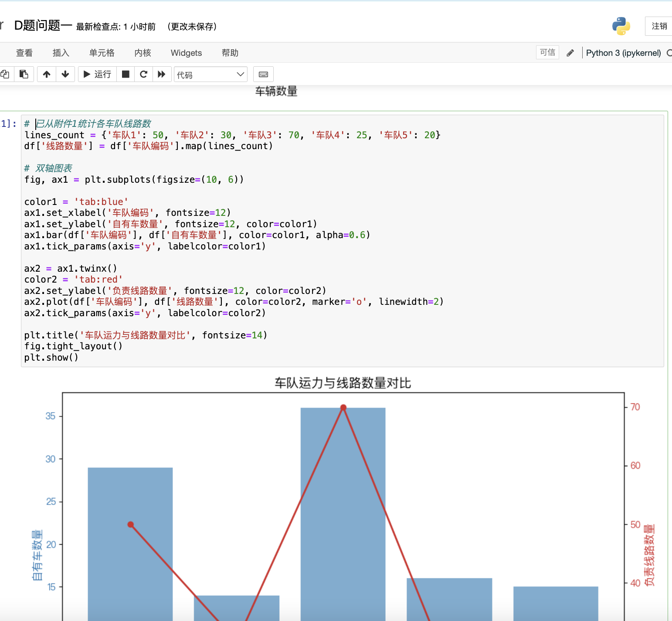672x621 pixels.
Task: Click the red marker at line peak
Action: [343, 407]
